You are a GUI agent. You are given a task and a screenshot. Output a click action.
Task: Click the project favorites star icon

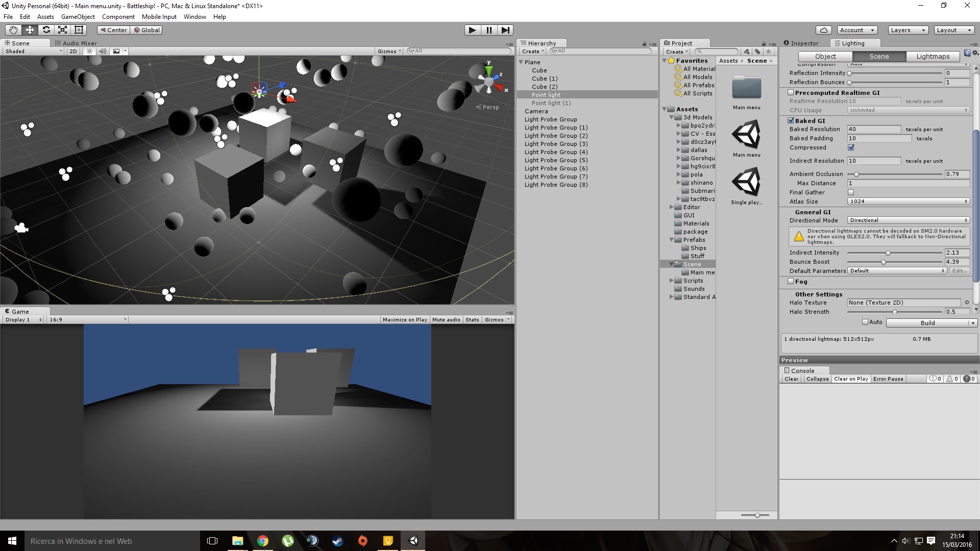click(x=769, y=52)
